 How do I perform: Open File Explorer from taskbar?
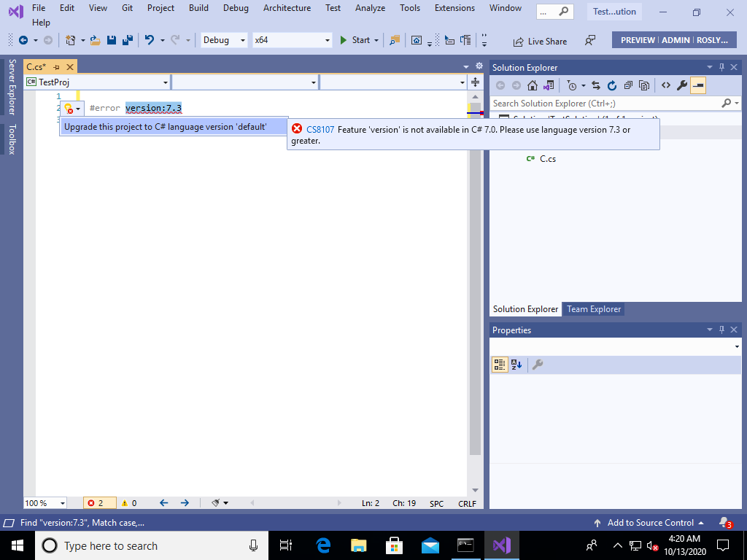(359, 545)
